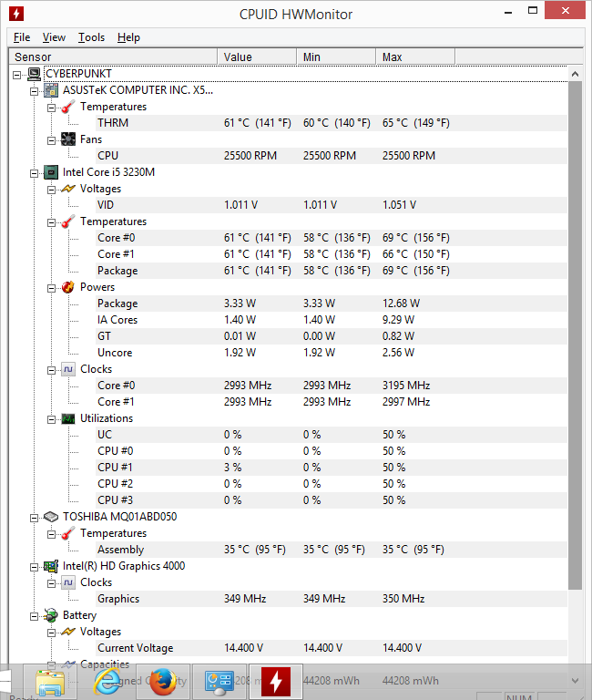
Task: Click the ASUSTeK motherboard icon
Action: 51,90
